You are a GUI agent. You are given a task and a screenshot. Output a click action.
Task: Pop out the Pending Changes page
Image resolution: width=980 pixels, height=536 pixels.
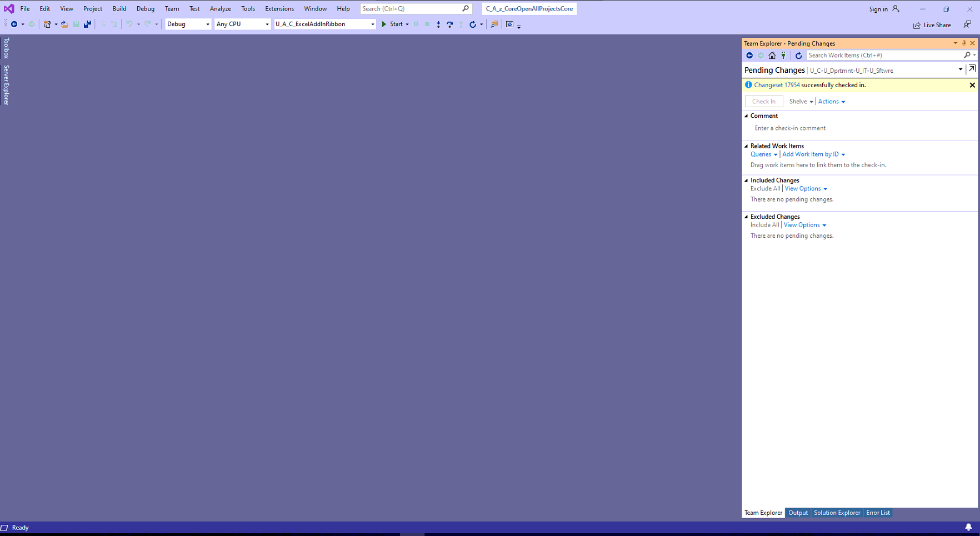(973, 68)
